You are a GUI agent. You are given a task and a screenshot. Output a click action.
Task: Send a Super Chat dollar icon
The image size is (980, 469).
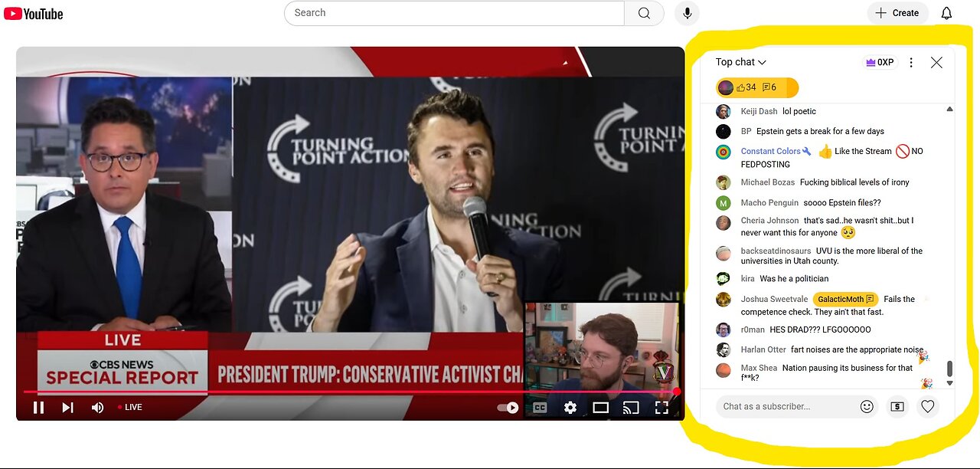click(x=897, y=406)
